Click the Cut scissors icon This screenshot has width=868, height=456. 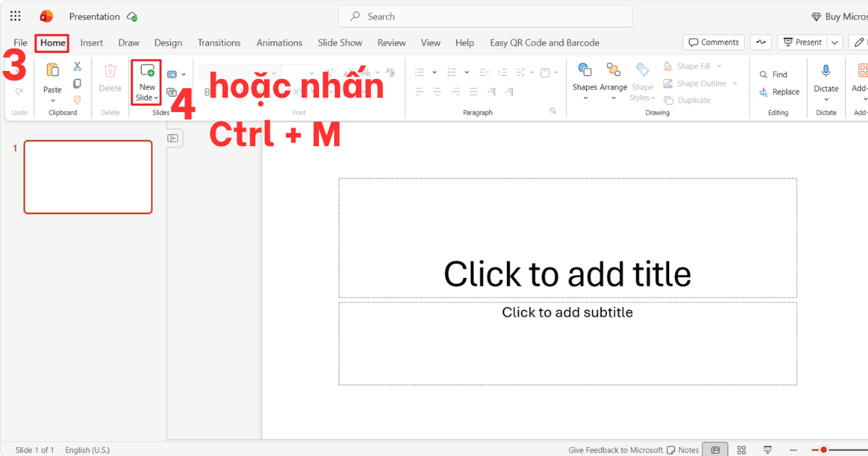click(77, 67)
